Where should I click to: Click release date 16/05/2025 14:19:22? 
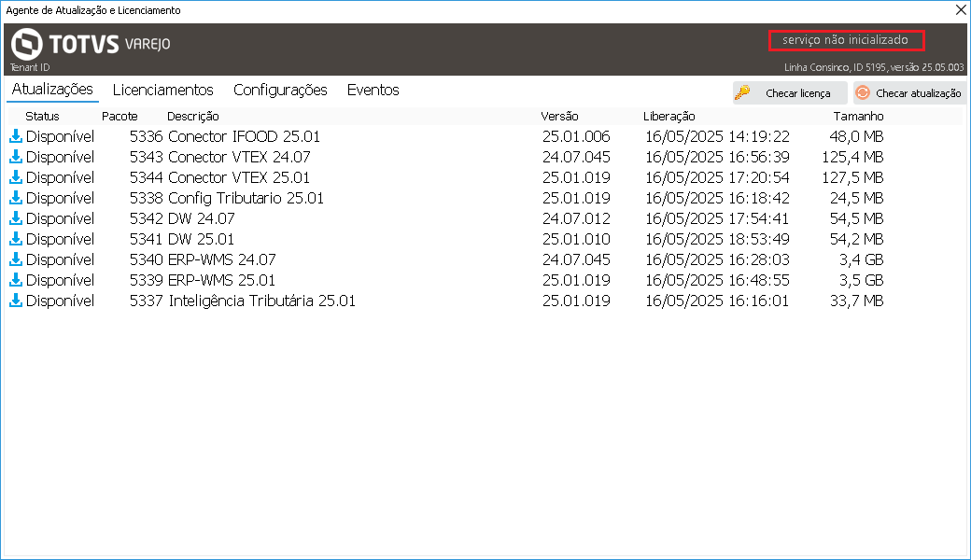tap(717, 136)
